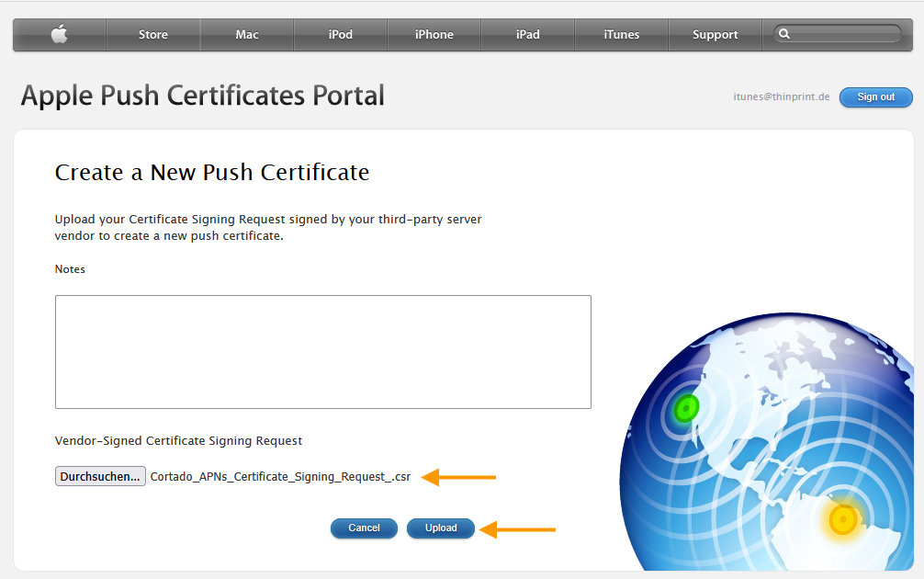
Task: Click the Vendor-Signed Certificate Signing Request label
Action: 179,440
